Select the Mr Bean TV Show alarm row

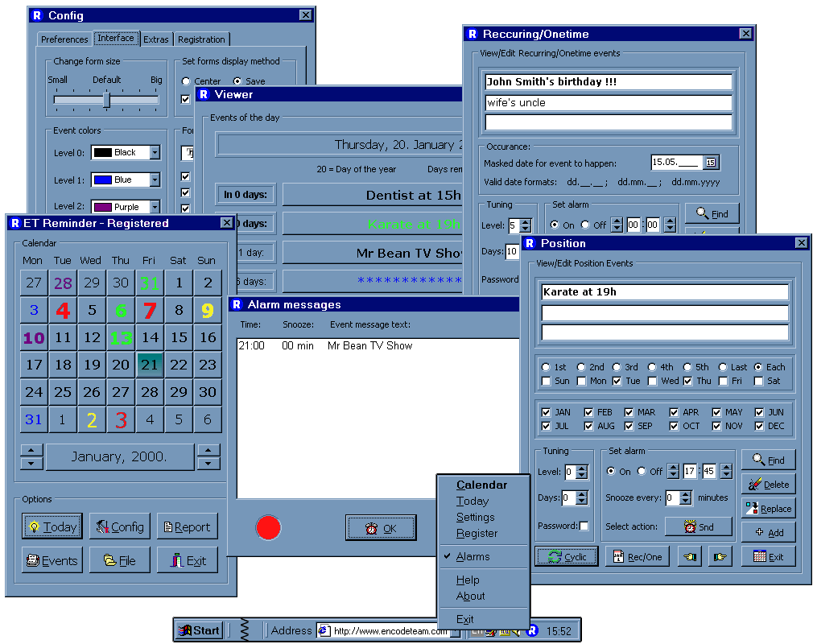(378, 346)
